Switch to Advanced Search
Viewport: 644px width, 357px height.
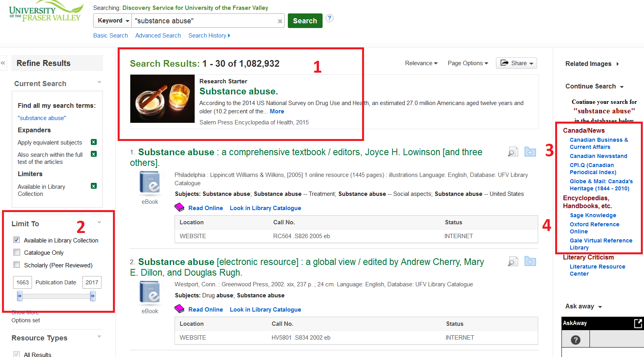point(158,36)
